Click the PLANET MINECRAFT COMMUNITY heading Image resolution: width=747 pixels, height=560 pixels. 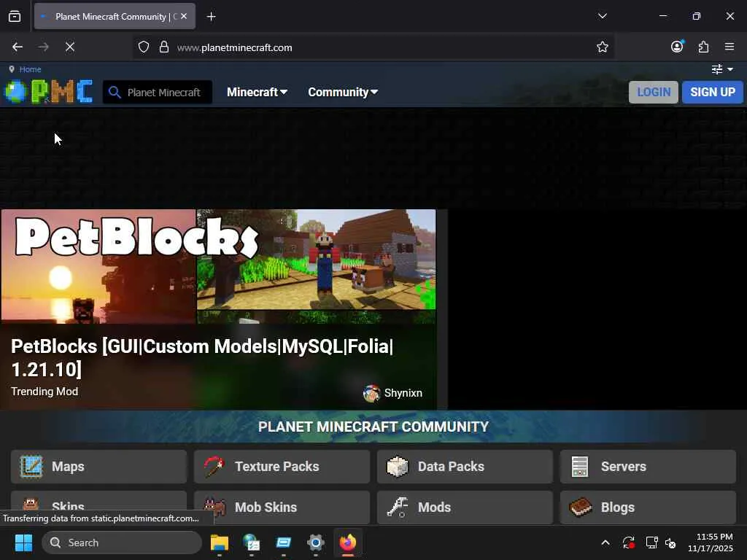pos(373,427)
